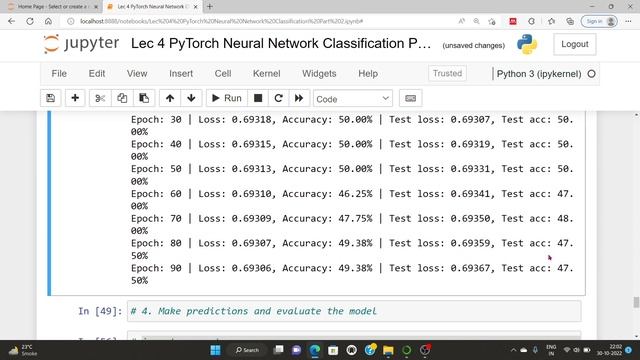640x360 pixels.
Task: Add this page to favorites star icon
Action: click(x=492, y=21)
